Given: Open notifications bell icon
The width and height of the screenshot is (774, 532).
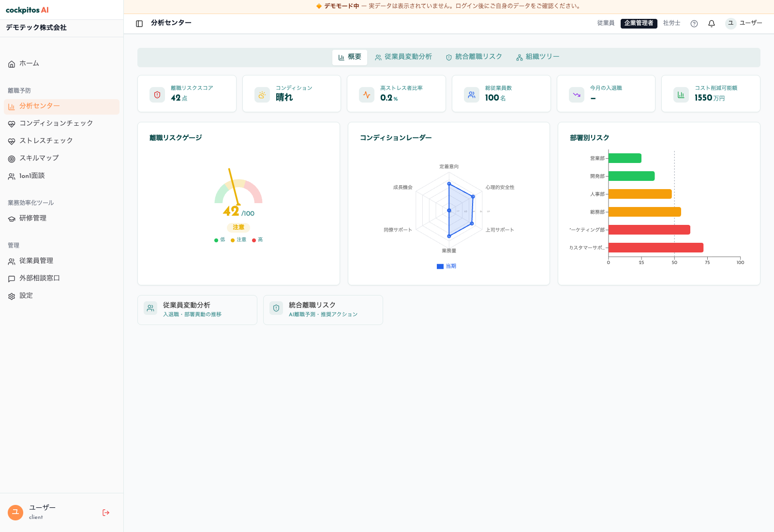Looking at the screenshot, I should point(712,24).
